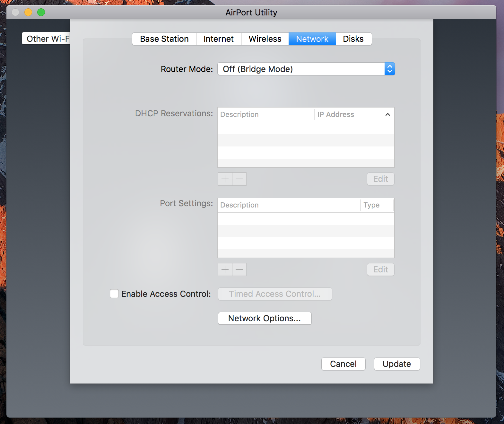Screen dimensions: 504x424
Task: Go to the Disks tab
Action: 353,39
